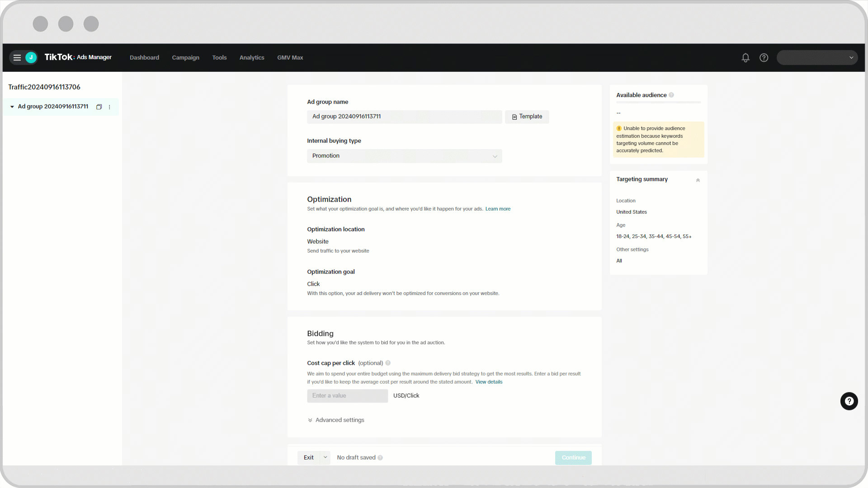868x488 pixels.
Task: Click the Continue button
Action: 573,457
